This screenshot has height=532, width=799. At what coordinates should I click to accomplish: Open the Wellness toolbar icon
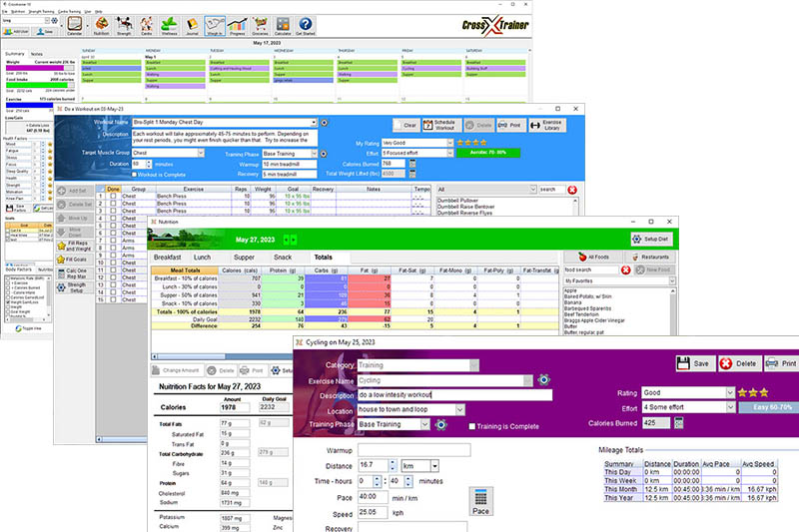pyautogui.click(x=169, y=26)
